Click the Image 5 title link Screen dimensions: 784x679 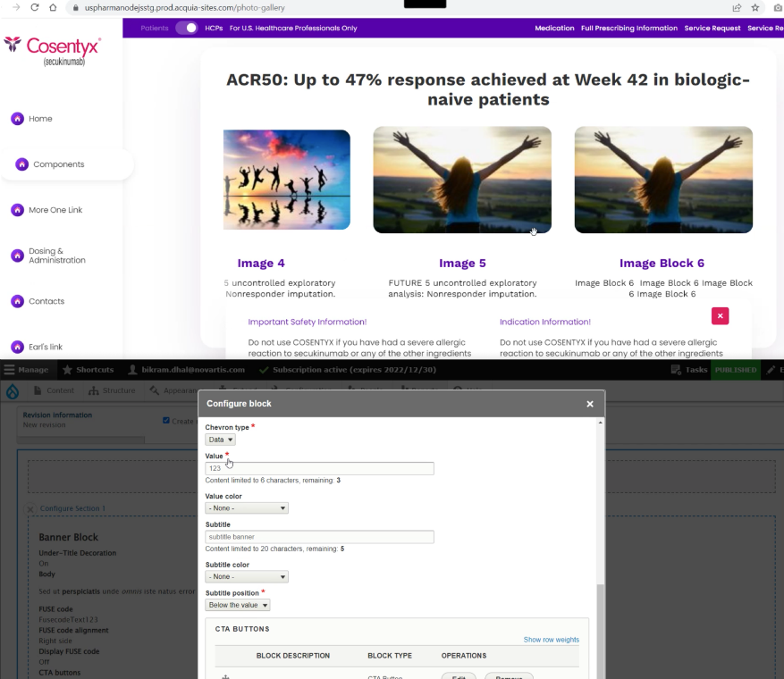pos(462,264)
